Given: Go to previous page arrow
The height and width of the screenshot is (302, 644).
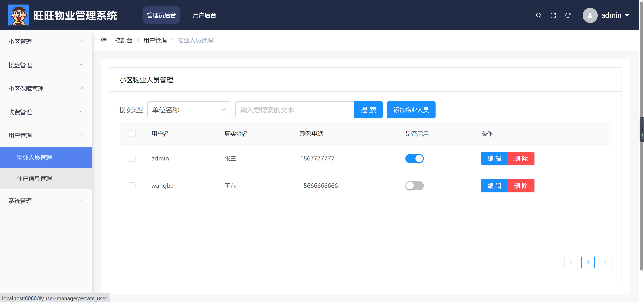Looking at the screenshot, I should [x=571, y=262].
